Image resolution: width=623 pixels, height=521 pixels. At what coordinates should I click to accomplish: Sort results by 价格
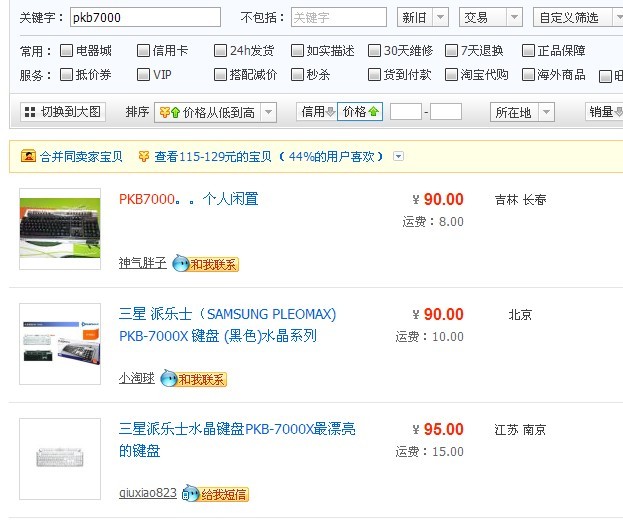pos(360,112)
